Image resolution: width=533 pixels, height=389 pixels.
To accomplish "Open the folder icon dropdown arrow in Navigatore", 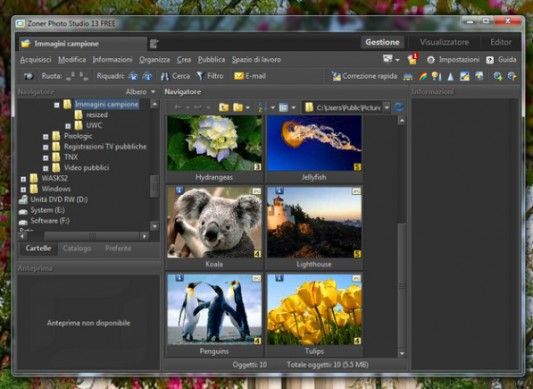I will tap(247, 108).
